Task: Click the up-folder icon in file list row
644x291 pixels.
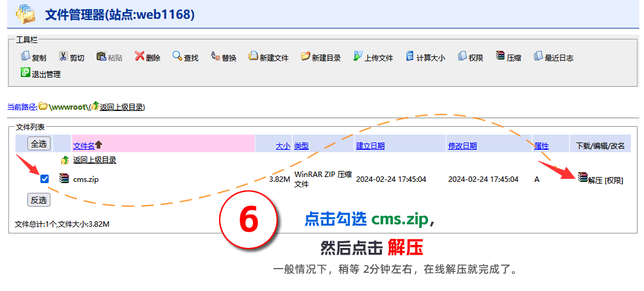Action: coord(65,160)
